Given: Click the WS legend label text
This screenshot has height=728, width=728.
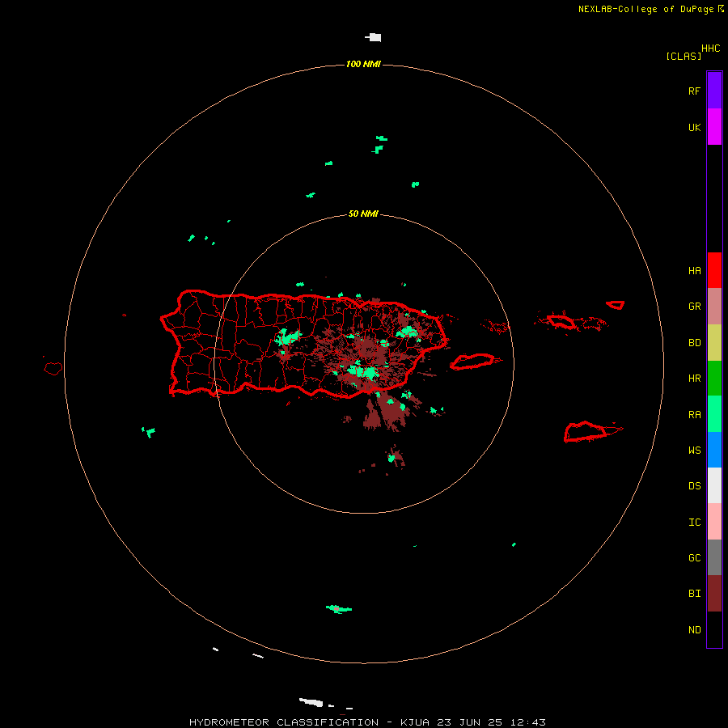Looking at the screenshot, I should pyautogui.click(x=694, y=451).
